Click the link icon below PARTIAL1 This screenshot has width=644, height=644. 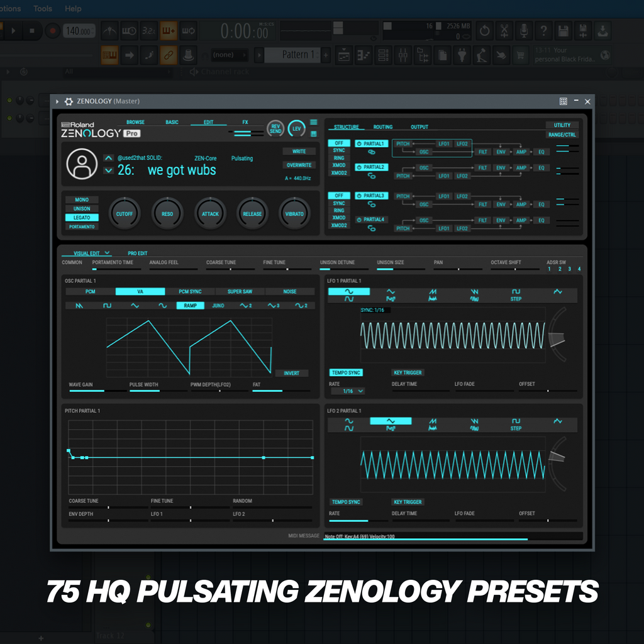pyautogui.click(x=371, y=152)
